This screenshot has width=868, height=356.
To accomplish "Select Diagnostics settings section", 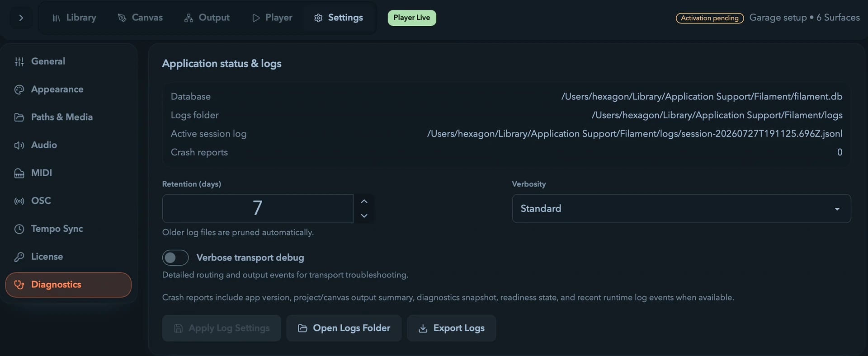I will 68,285.
